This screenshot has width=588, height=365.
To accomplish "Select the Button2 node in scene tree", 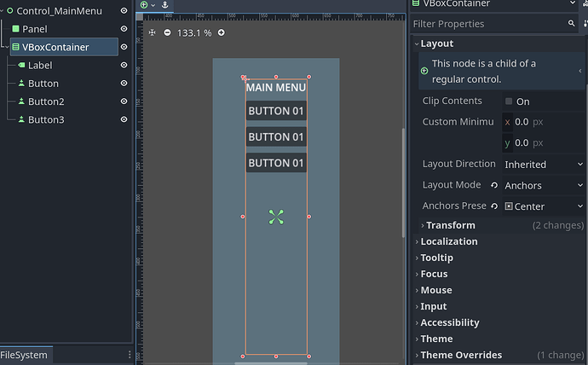I will click(x=46, y=101).
